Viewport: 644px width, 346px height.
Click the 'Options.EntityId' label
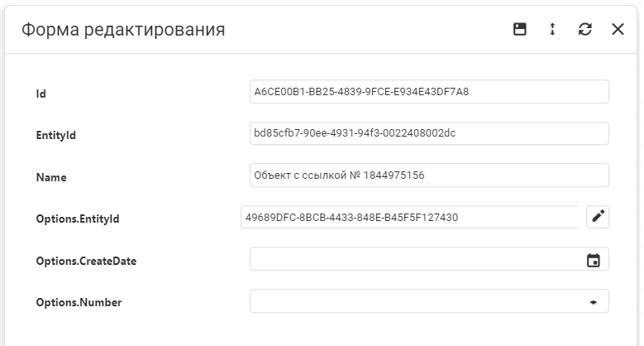[78, 219]
